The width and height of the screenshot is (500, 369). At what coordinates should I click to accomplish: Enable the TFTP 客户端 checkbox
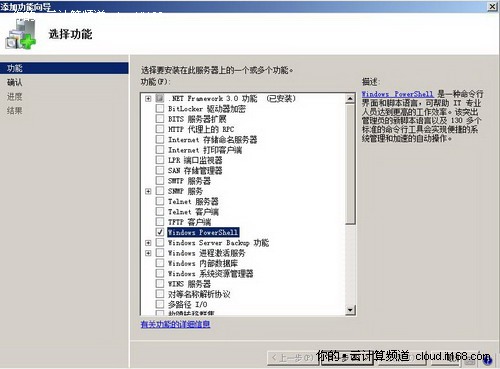[160, 222]
